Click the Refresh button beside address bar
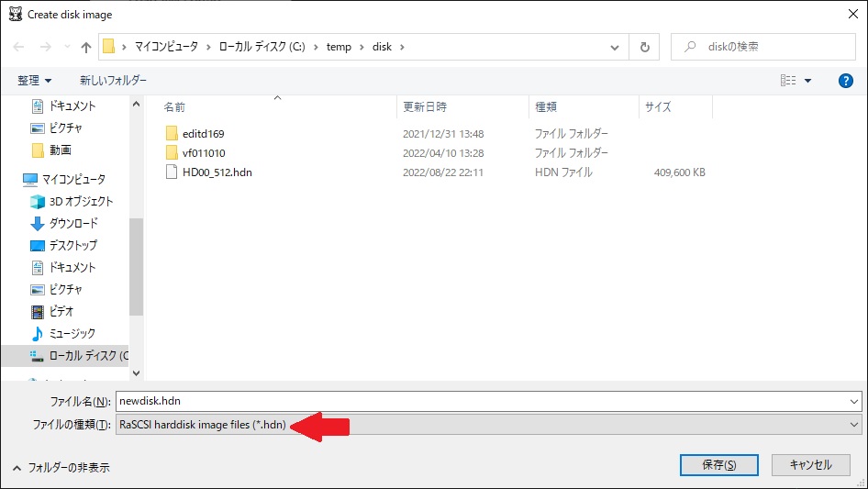Screen dimensions: 868x489 (x=644, y=47)
